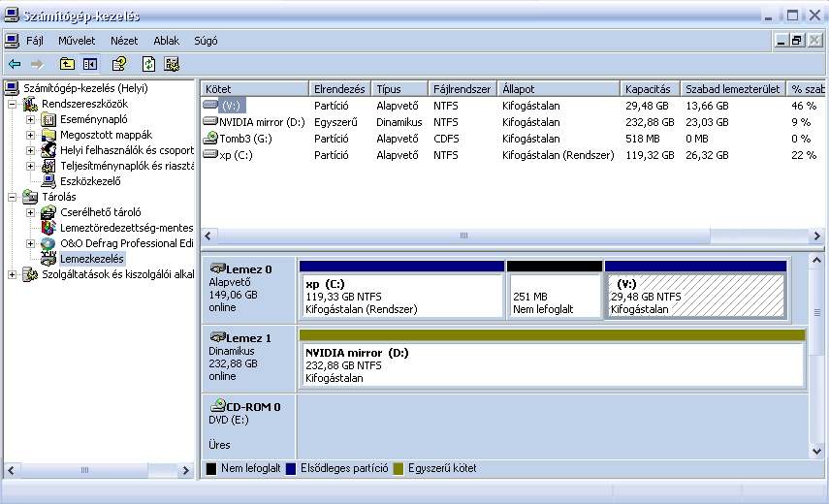The image size is (829, 504).
Task: Open the Nézet menu
Action: [124, 41]
